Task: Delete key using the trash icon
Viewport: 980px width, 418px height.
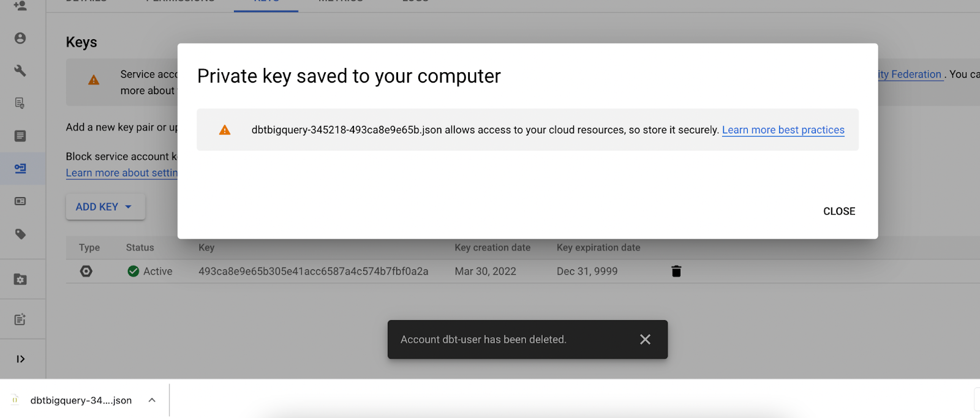Action: point(676,271)
